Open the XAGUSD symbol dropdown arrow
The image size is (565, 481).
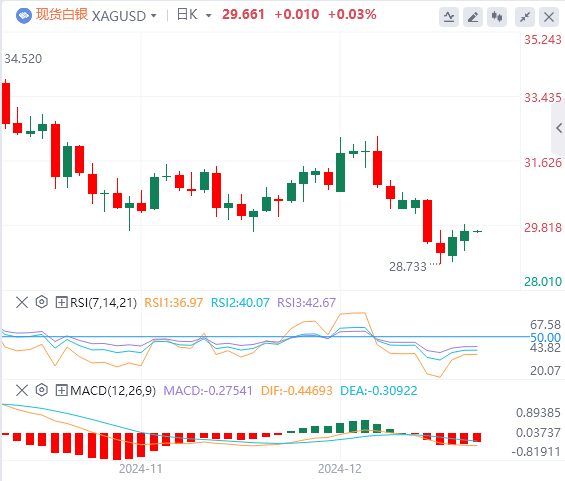pos(154,16)
